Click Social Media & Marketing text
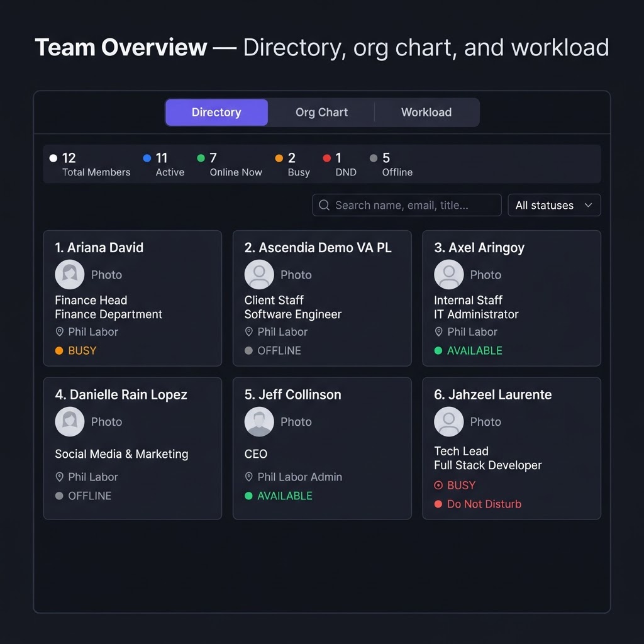 pos(121,454)
